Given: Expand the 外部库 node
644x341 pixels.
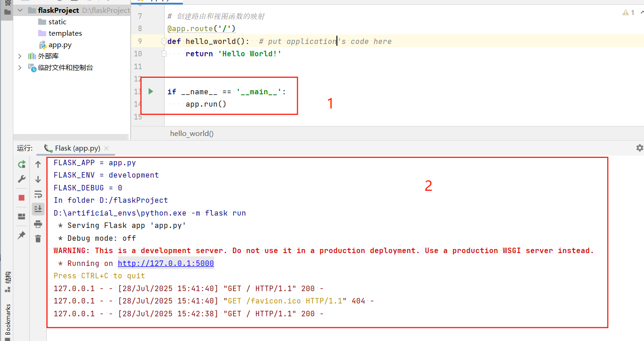Looking at the screenshot, I should coord(20,56).
